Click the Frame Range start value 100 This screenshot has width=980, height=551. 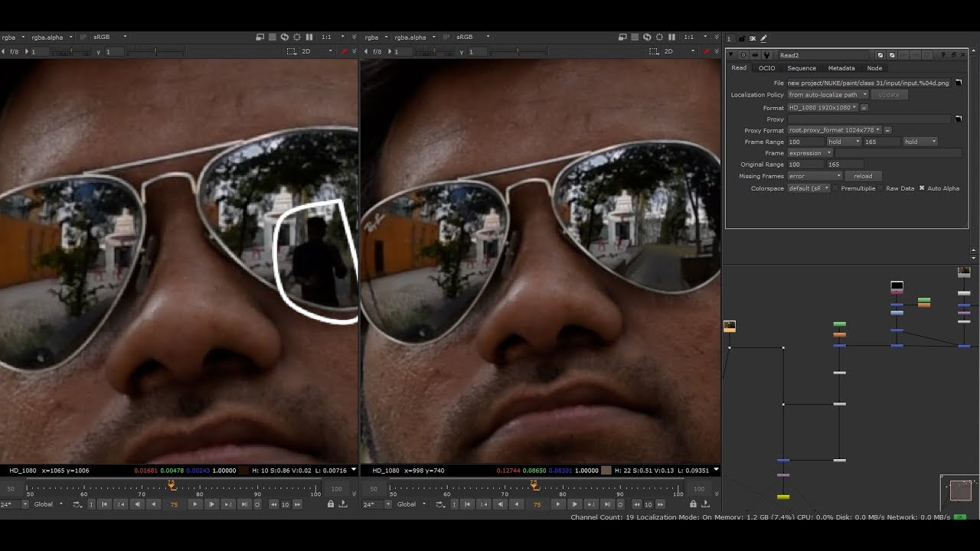click(805, 142)
